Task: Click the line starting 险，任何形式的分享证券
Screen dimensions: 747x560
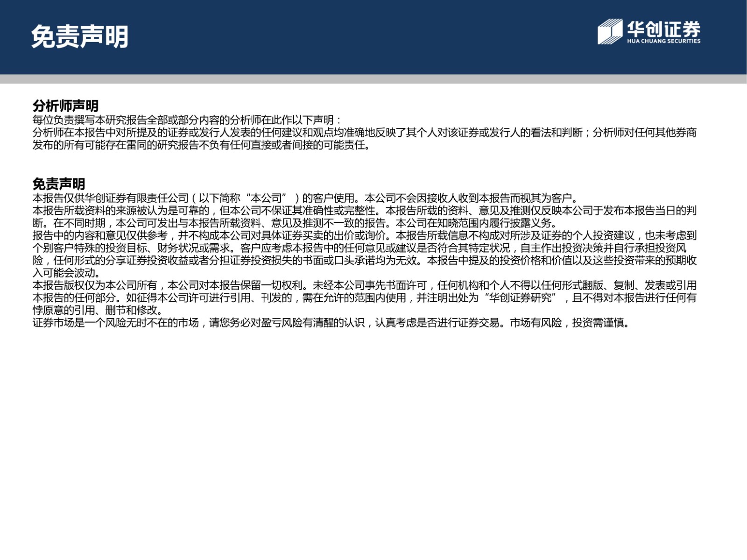Action: click(365, 260)
